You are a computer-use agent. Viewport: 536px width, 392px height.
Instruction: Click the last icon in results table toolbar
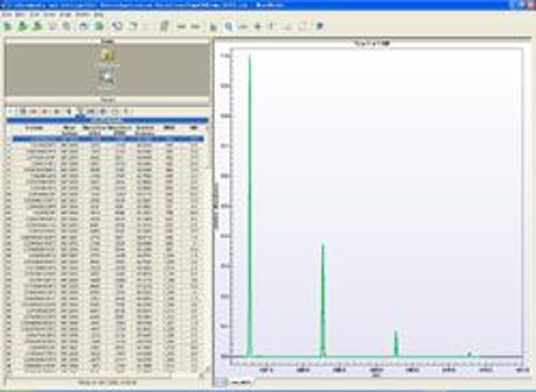(126, 111)
